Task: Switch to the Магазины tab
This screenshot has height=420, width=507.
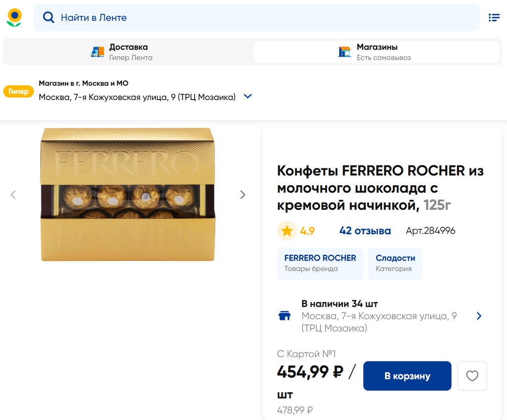Action: tap(376, 52)
